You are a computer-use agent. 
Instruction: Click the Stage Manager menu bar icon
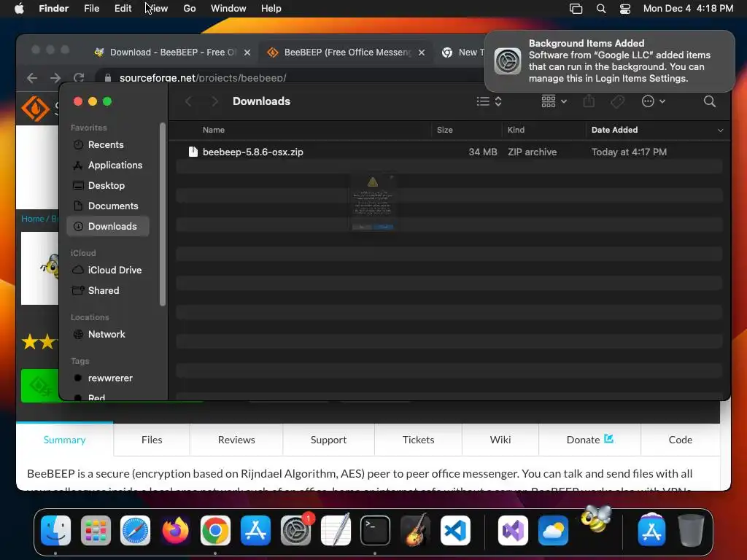coord(576,9)
